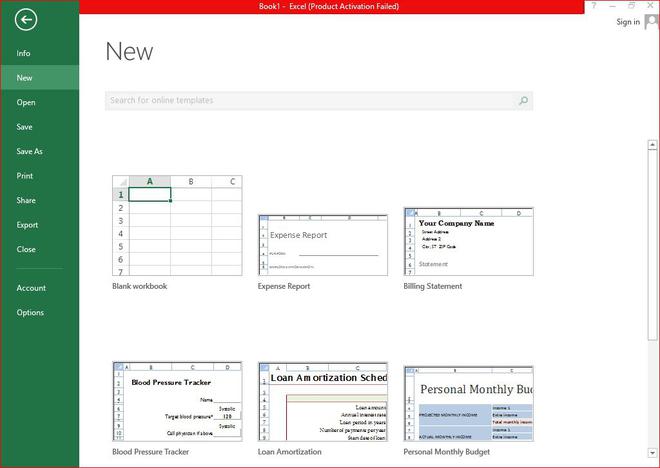This screenshot has height=468, width=660.
Task: Open Excel Options
Action: click(x=40, y=312)
